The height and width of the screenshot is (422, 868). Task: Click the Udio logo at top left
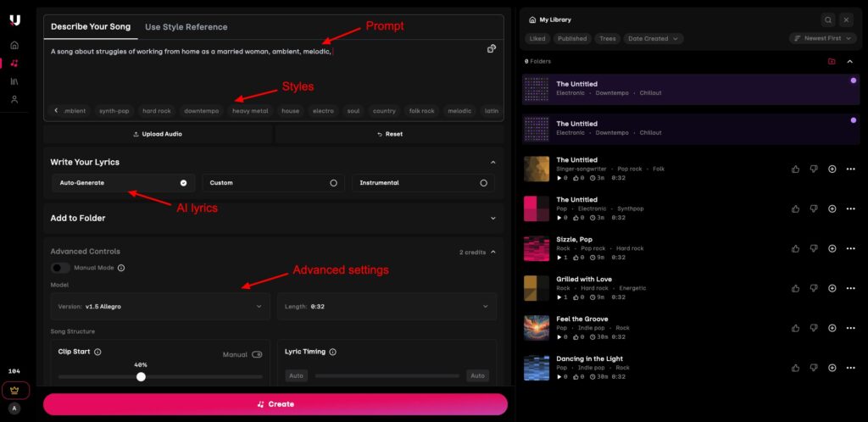[x=15, y=21]
